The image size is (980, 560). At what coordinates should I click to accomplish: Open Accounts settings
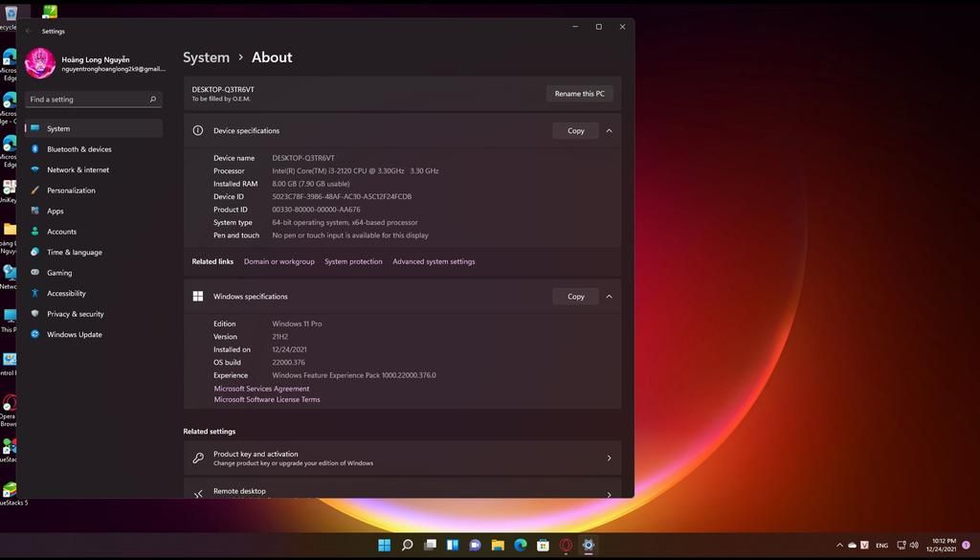click(x=94, y=232)
